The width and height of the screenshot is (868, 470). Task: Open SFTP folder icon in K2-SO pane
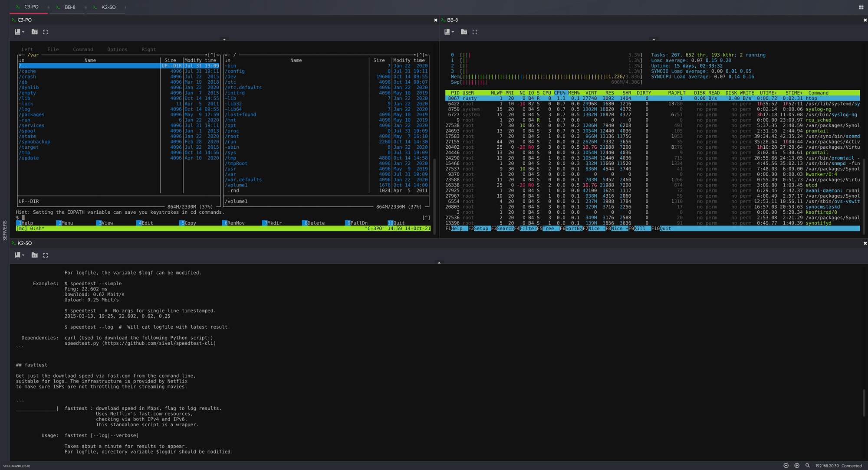(x=34, y=255)
